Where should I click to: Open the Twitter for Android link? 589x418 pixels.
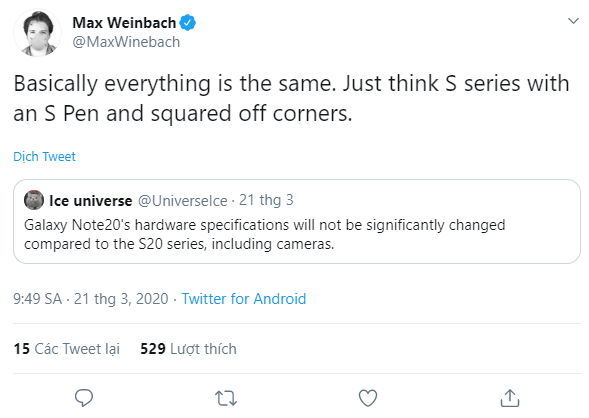[244, 299]
